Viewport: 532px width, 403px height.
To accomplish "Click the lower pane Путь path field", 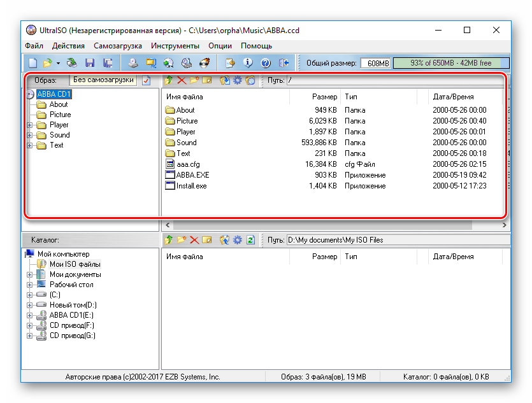I will pos(396,240).
